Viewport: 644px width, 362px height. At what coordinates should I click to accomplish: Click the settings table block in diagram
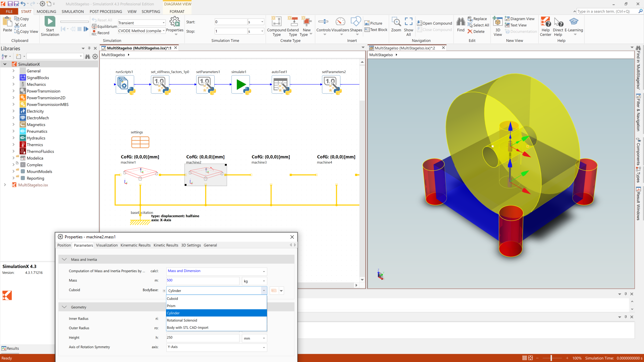pos(140,142)
